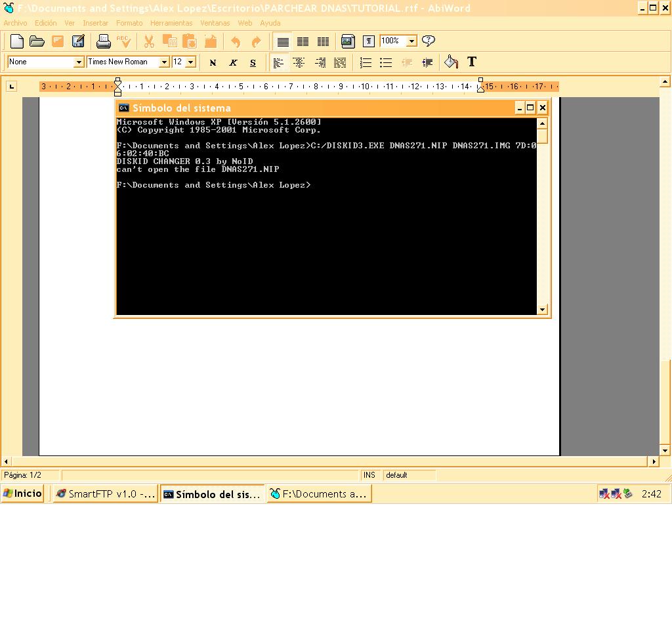Screen dimensions: 672x630
Task: Click the paint bucket highlight icon
Action: (451, 62)
